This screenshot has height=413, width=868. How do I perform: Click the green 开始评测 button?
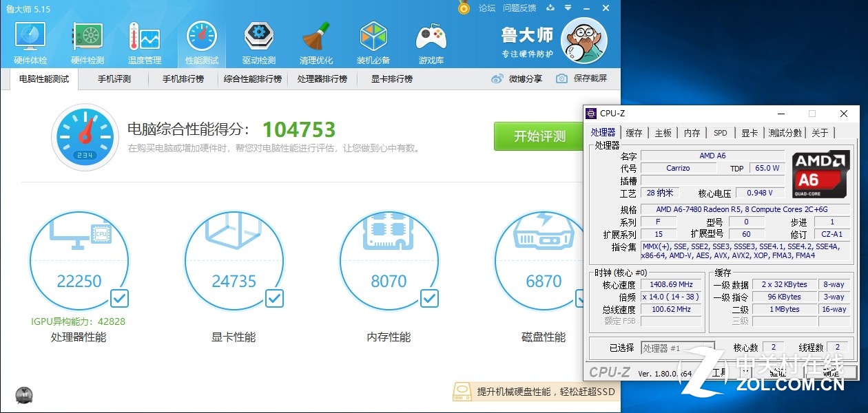pyautogui.click(x=539, y=136)
